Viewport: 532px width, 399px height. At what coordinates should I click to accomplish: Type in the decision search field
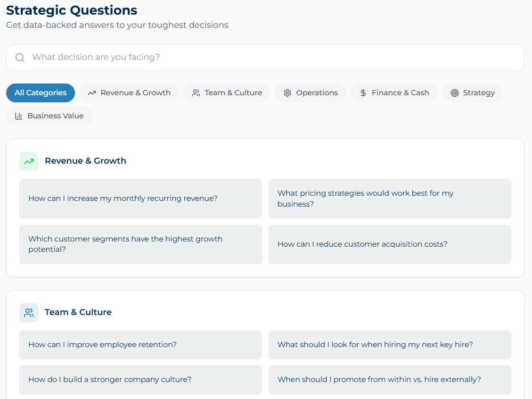click(x=273, y=58)
